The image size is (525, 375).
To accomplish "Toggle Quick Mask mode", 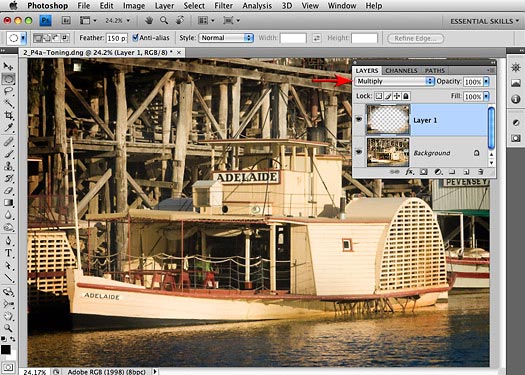I will point(8,367).
